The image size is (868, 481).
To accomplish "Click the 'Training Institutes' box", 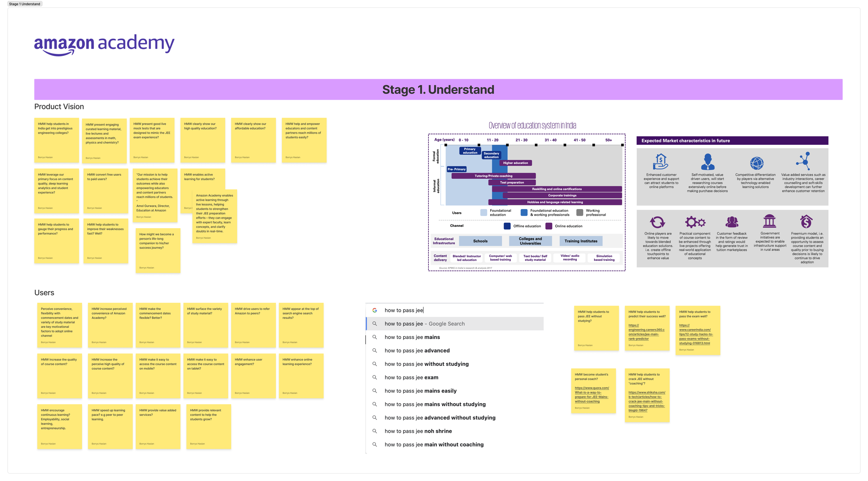I will (x=581, y=241).
